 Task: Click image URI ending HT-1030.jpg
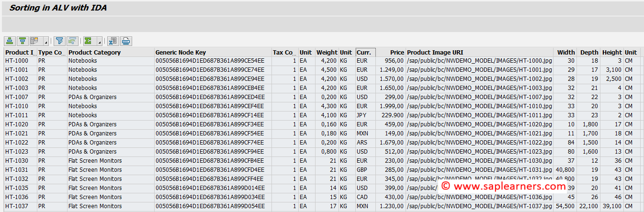click(479, 161)
